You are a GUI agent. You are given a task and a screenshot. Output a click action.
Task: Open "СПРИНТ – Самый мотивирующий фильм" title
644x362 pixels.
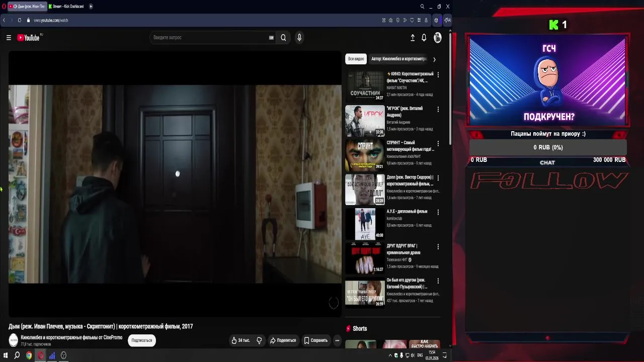410,146
